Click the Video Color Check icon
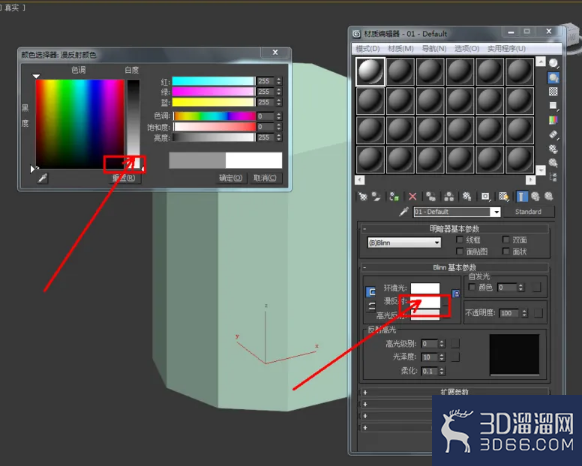Image resolution: width=582 pixels, height=466 pixels. [553, 120]
